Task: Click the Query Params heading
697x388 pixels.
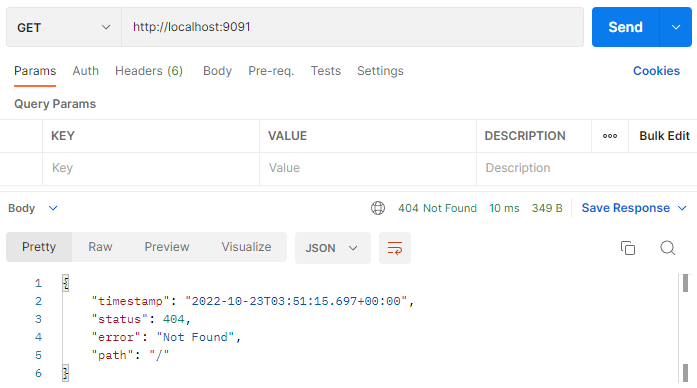Action: (55, 104)
